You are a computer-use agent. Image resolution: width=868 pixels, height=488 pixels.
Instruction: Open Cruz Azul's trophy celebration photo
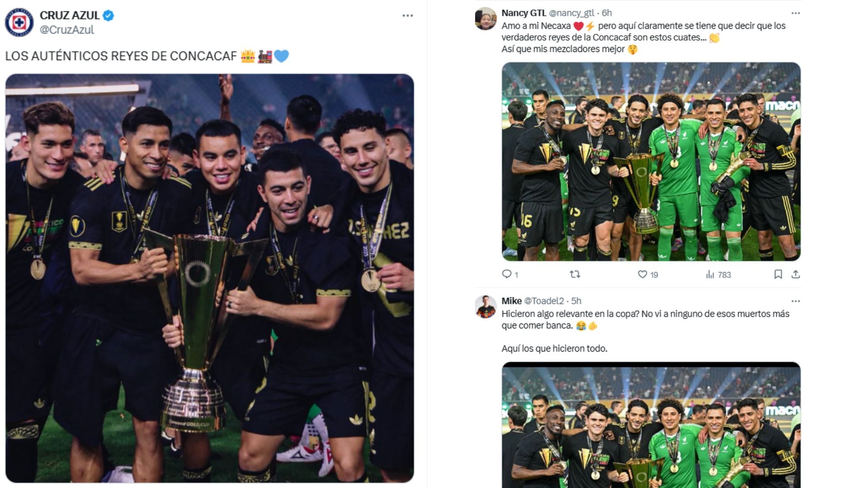pyautogui.click(x=210, y=278)
